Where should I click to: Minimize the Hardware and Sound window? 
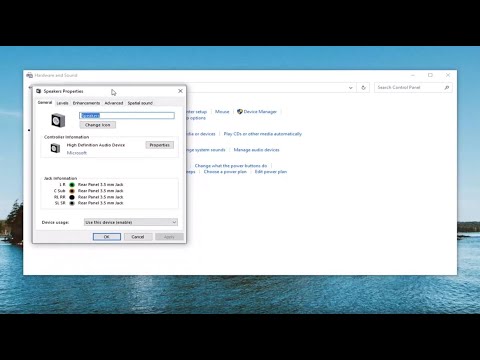[413, 75]
